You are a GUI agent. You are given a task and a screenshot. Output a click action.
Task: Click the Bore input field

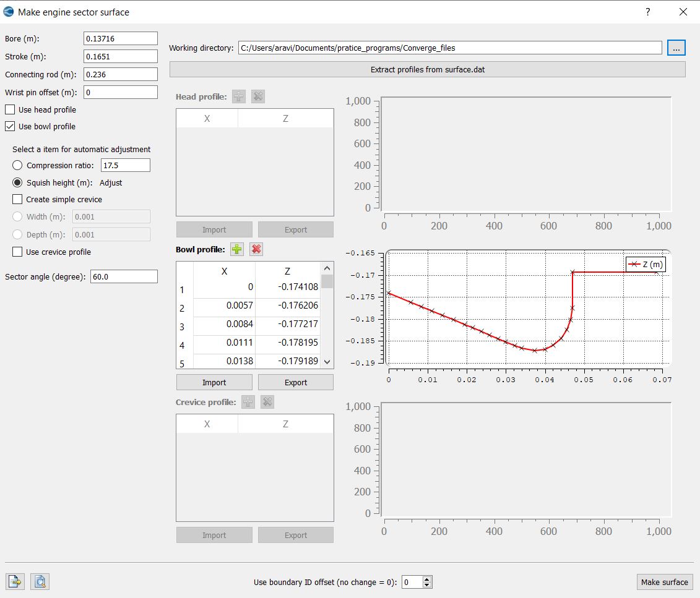pyautogui.click(x=121, y=38)
